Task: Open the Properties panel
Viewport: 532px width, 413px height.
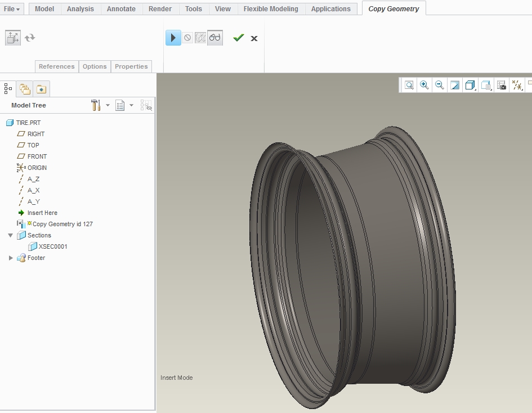Action: pos(131,66)
